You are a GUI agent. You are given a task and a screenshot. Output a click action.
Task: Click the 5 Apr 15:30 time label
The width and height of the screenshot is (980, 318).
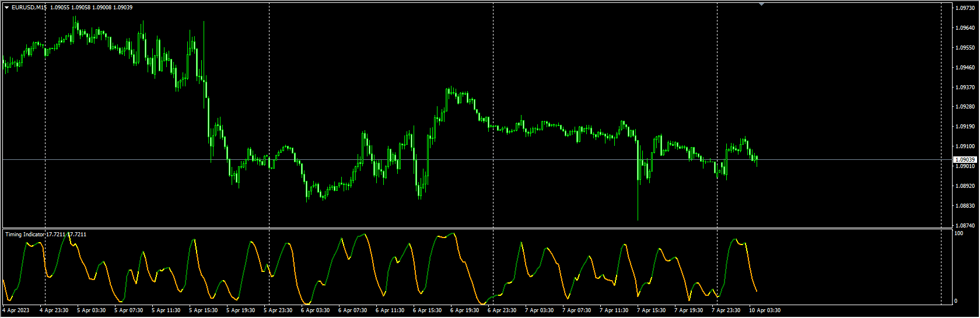pyautogui.click(x=204, y=310)
